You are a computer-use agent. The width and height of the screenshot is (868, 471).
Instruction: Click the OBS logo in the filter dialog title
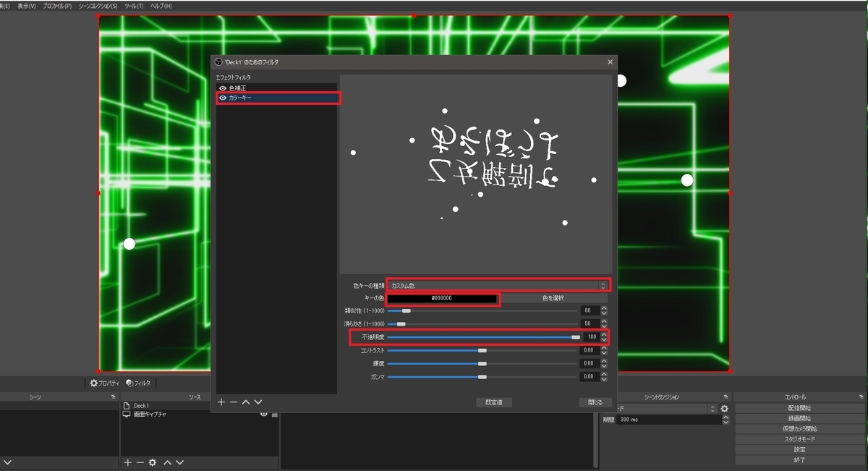(218, 62)
